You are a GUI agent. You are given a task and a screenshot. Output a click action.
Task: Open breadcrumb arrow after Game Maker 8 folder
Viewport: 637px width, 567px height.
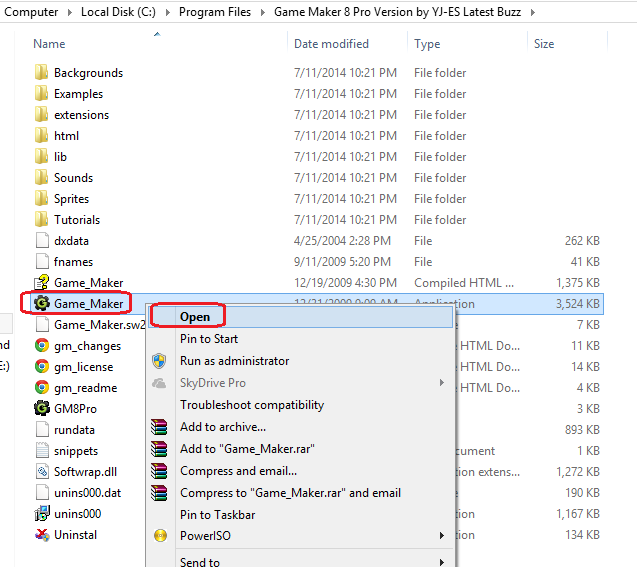point(533,12)
